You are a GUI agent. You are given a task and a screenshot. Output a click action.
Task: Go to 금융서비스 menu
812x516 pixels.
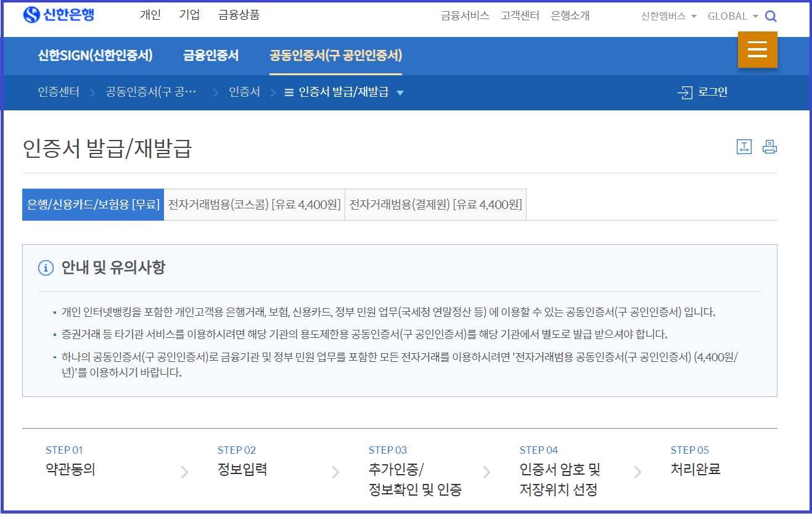click(465, 16)
